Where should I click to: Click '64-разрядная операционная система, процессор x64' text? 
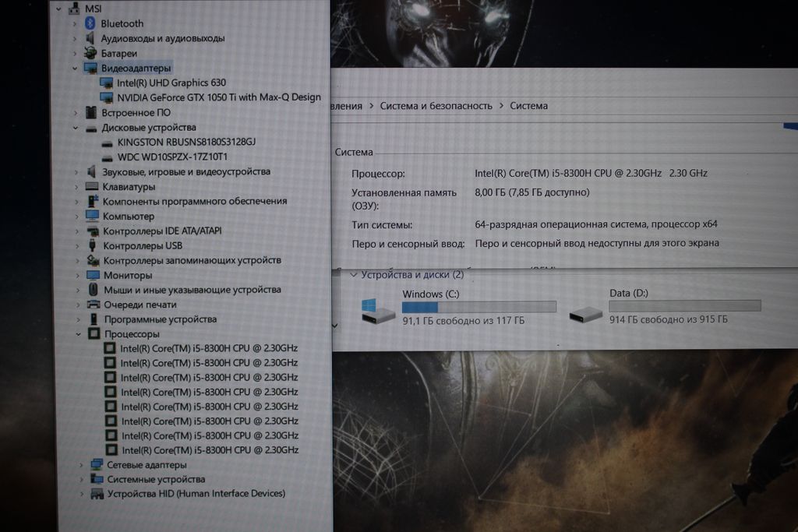coord(596,224)
